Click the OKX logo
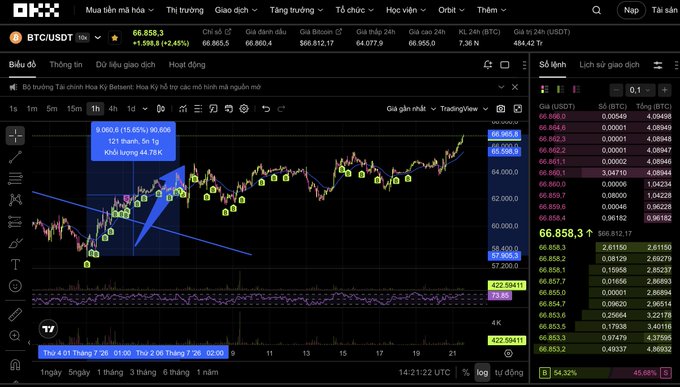 click(x=36, y=10)
